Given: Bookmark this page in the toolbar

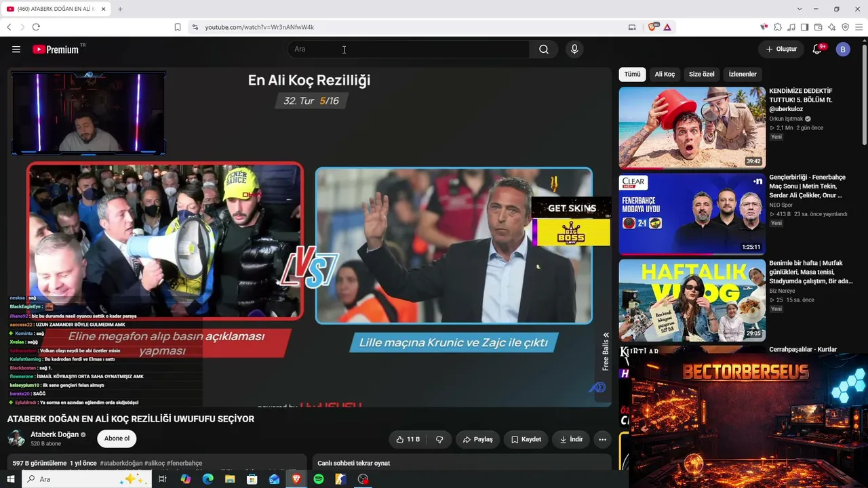Looking at the screenshot, I should pyautogui.click(x=178, y=27).
